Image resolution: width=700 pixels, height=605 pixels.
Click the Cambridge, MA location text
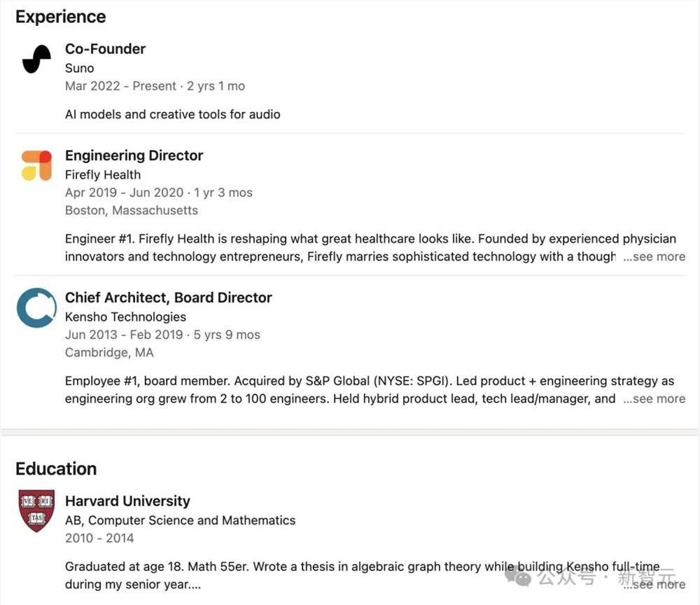click(x=108, y=352)
